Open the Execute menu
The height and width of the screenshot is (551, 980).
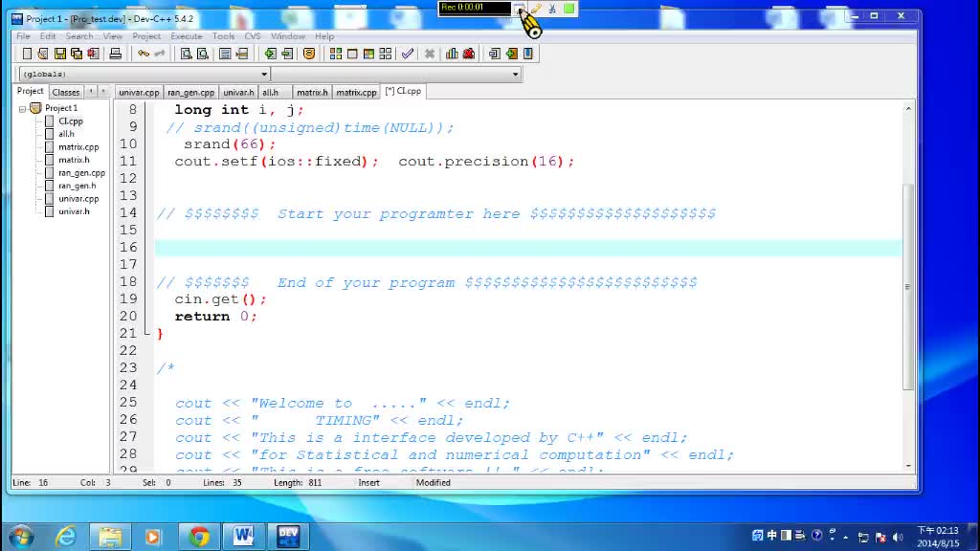coord(187,36)
